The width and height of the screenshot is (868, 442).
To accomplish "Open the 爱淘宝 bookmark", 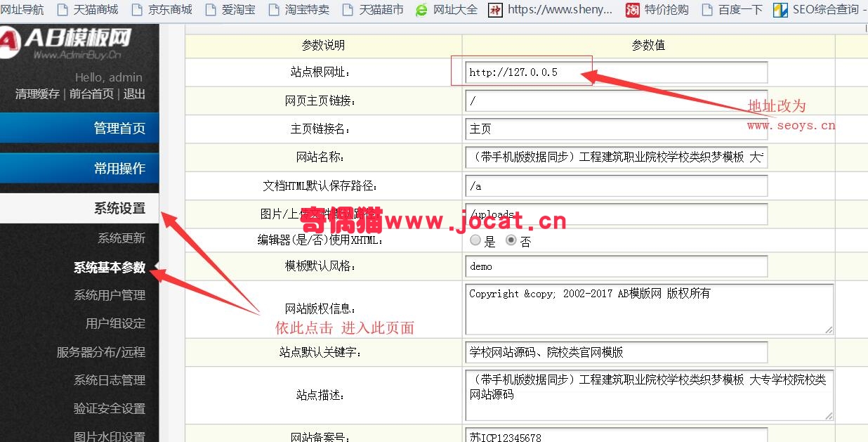I will click(x=230, y=10).
